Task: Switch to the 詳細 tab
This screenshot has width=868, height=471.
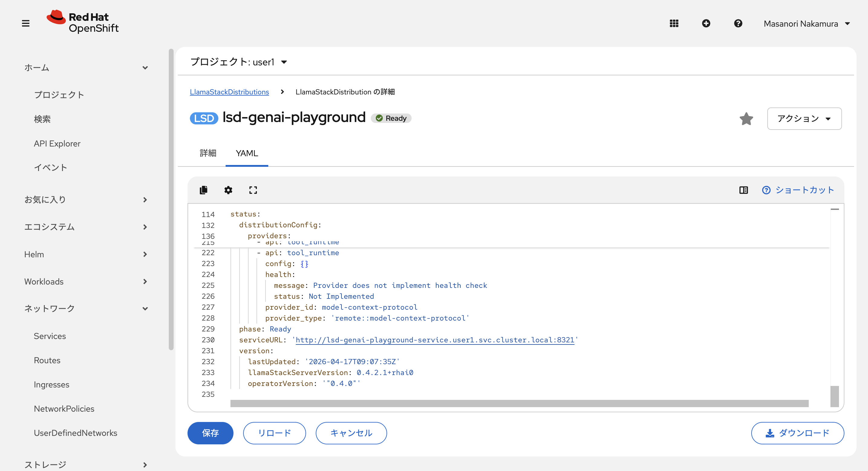Action: [x=208, y=153]
